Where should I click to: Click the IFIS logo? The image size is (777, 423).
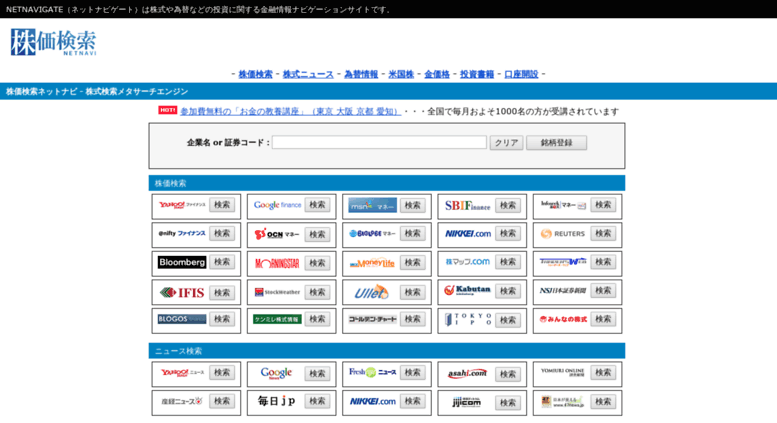coord(182,293)
